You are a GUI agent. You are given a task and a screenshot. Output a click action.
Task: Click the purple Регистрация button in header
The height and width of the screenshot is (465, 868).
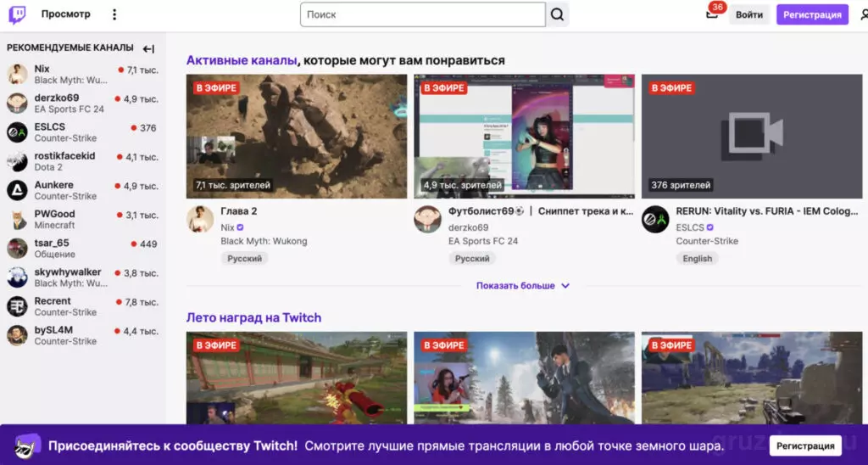point(812,15)
